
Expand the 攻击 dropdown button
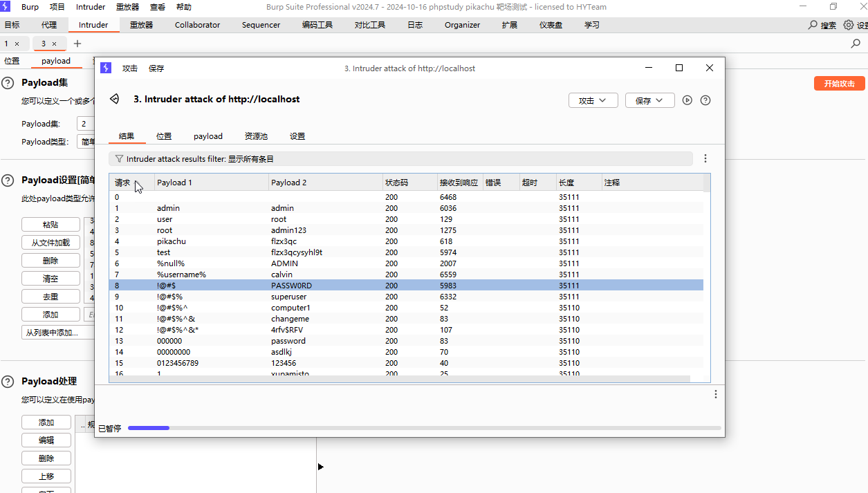[x=593, y=100]
